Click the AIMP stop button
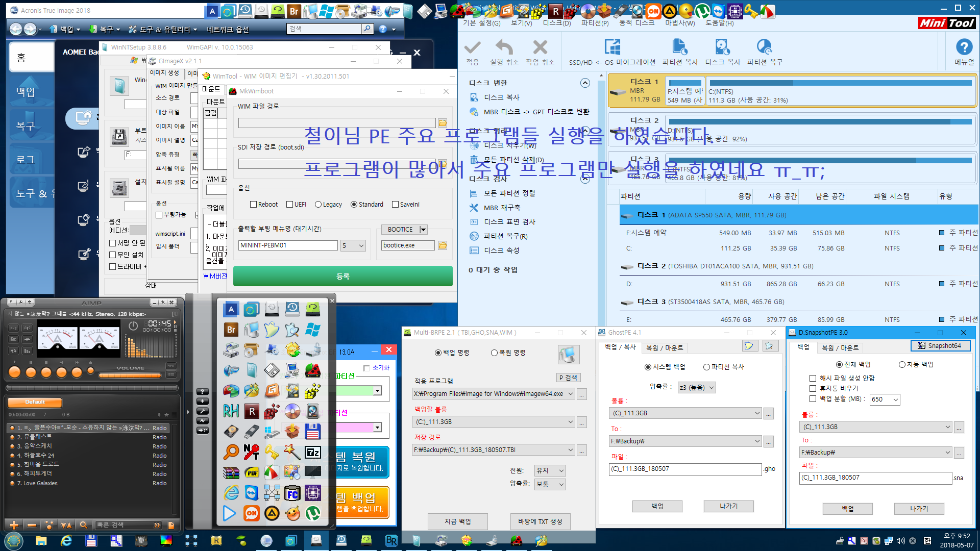The height and width of the screenshot is (551, 980). coord(46,372)
